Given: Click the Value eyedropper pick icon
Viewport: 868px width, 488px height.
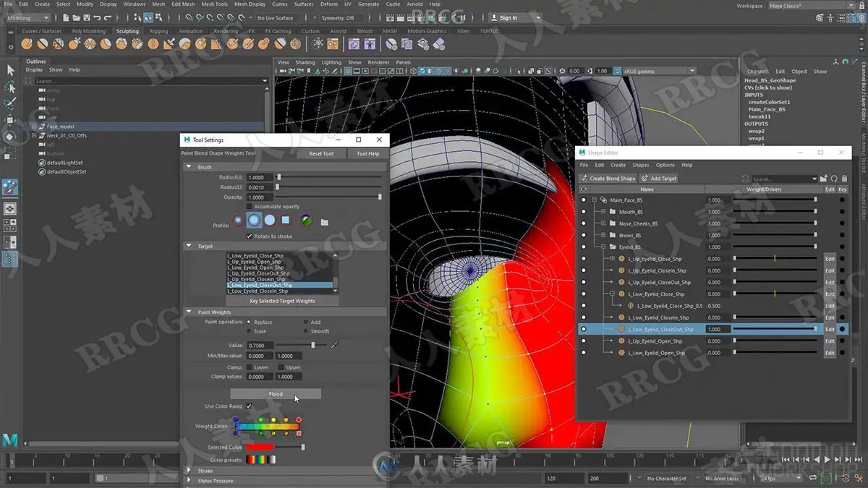Looking at the screenshot, I should click(334, 346).
